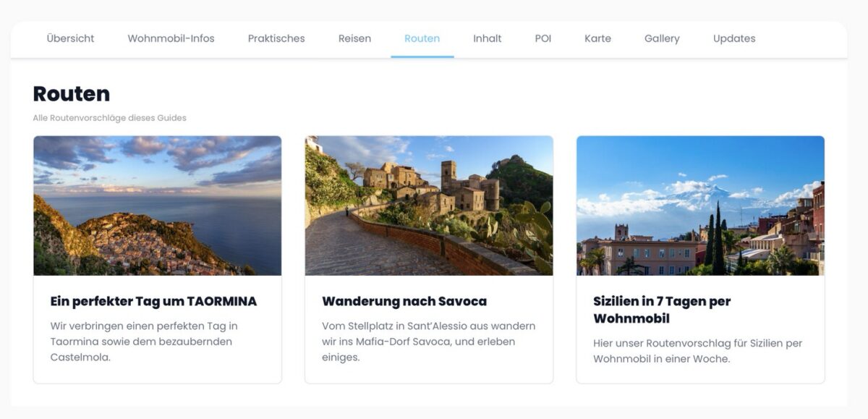Click the Savoca village path photo
The image size is (868, 419).
tap(428, 206)
